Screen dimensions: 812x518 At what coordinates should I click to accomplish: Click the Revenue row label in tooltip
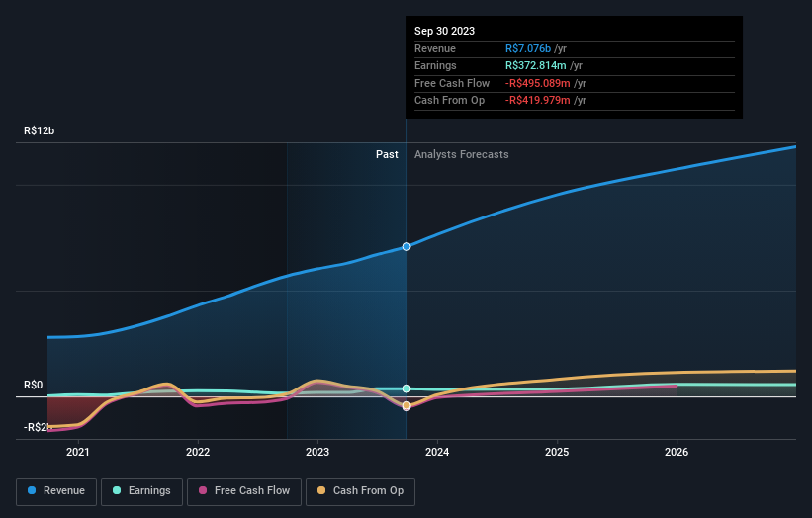click(x=435, y=48)
